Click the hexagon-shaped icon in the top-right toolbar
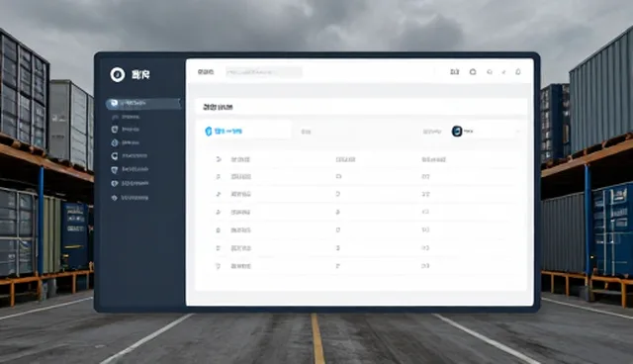This screenshot has width=633, height=364. coord(473,72)
